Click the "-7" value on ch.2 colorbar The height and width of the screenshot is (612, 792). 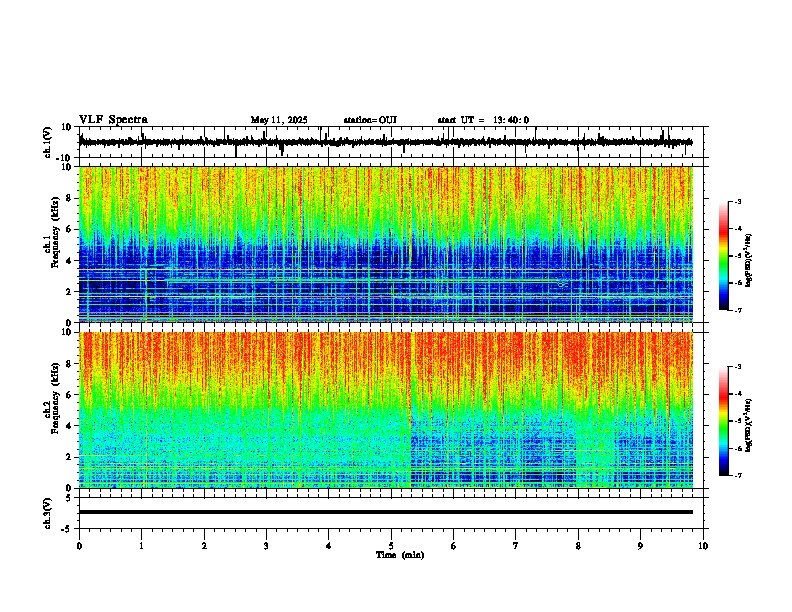click(x=738, y=475)
